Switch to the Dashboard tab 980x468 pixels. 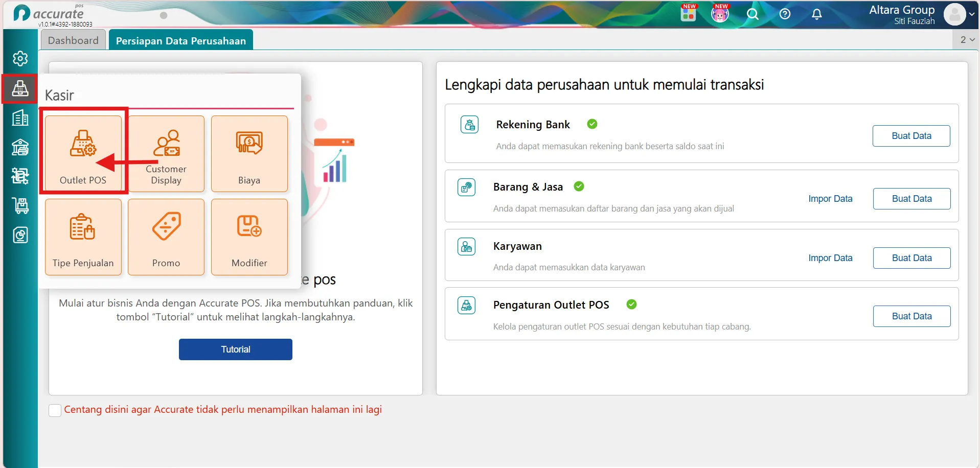click(73, 40)
